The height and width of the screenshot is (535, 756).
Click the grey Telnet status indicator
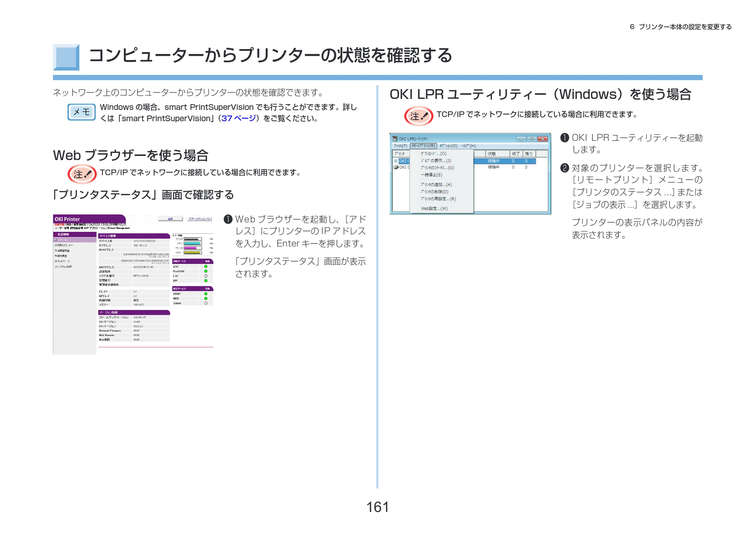point(206,303)
